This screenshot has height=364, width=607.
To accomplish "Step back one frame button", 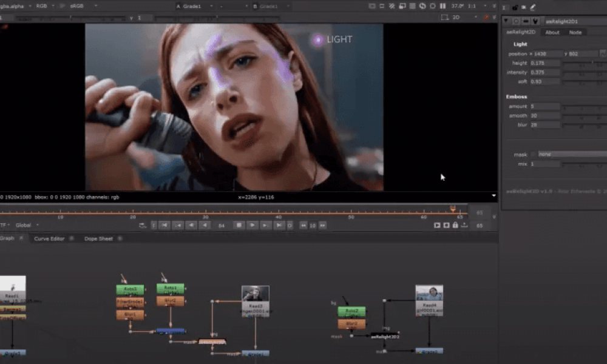I will tap(191, 225).
